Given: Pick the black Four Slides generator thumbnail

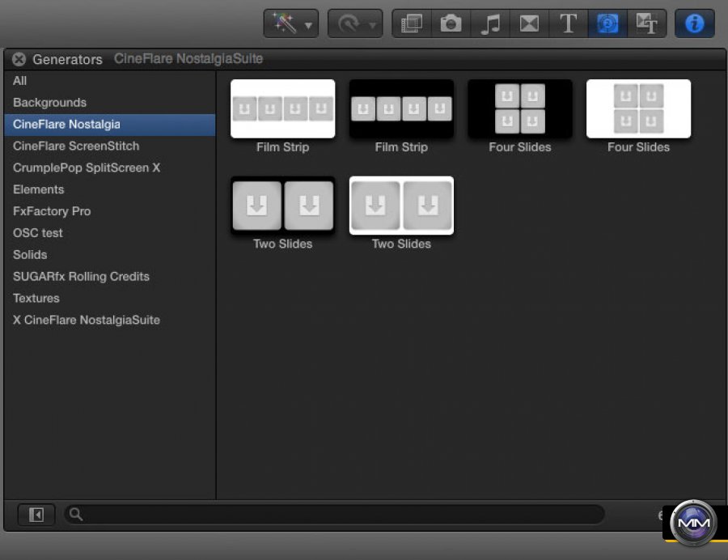Looking at the screenshot, I should coord(519,108).
